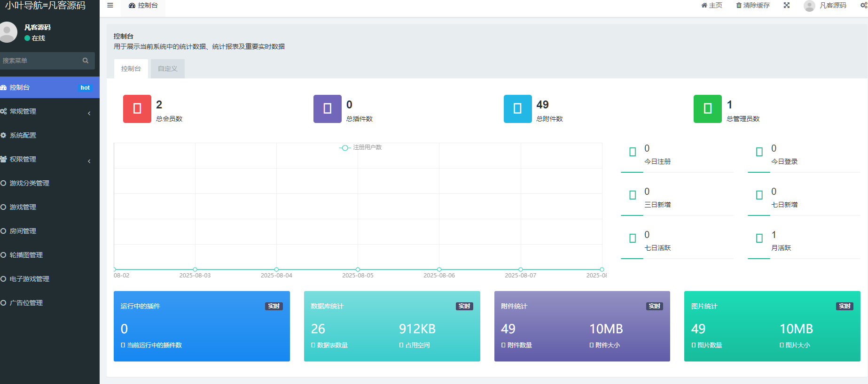This screenshot has width=868, height=384.
Task: Click the user avatar in sidebar
Action: pyautogui.click(x=8, y=32)
